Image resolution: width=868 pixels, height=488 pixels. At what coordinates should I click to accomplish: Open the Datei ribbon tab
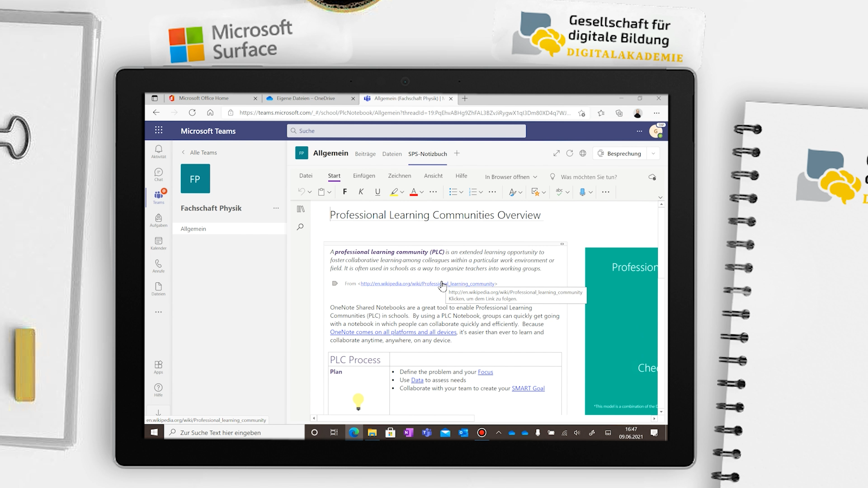coord(306,176)
